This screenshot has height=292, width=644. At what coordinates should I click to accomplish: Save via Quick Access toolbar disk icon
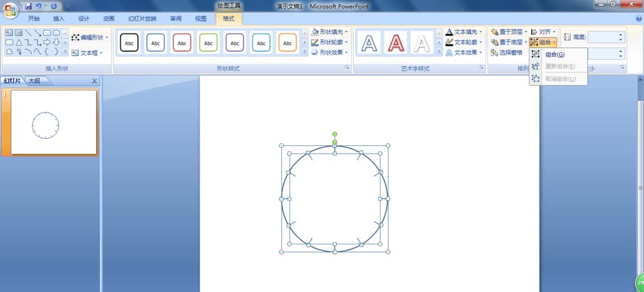[x=28, y=6]
